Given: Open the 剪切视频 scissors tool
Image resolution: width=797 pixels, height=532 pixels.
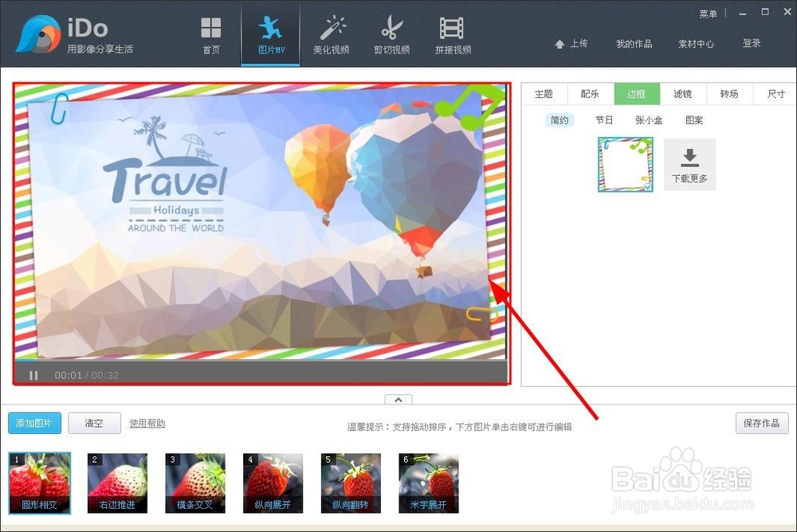Looking at the screenshot, I should [x=392, y=35].
